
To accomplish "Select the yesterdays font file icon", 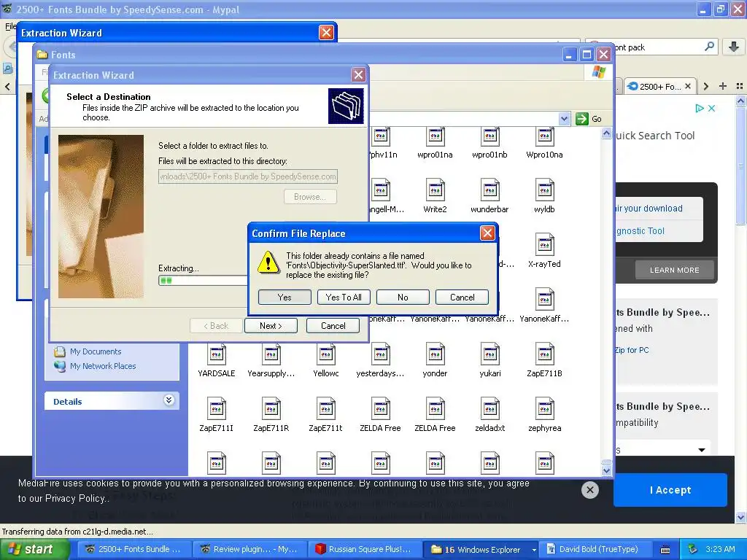I will 380,354.
